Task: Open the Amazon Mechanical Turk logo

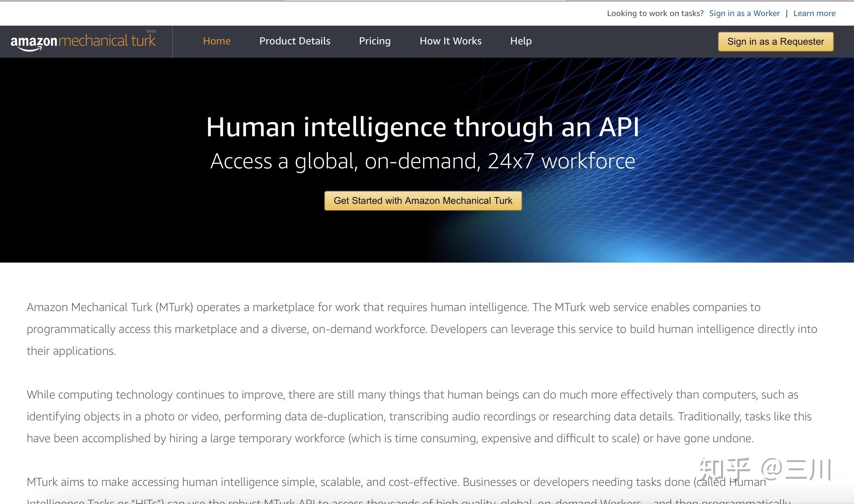Action: 83,41
